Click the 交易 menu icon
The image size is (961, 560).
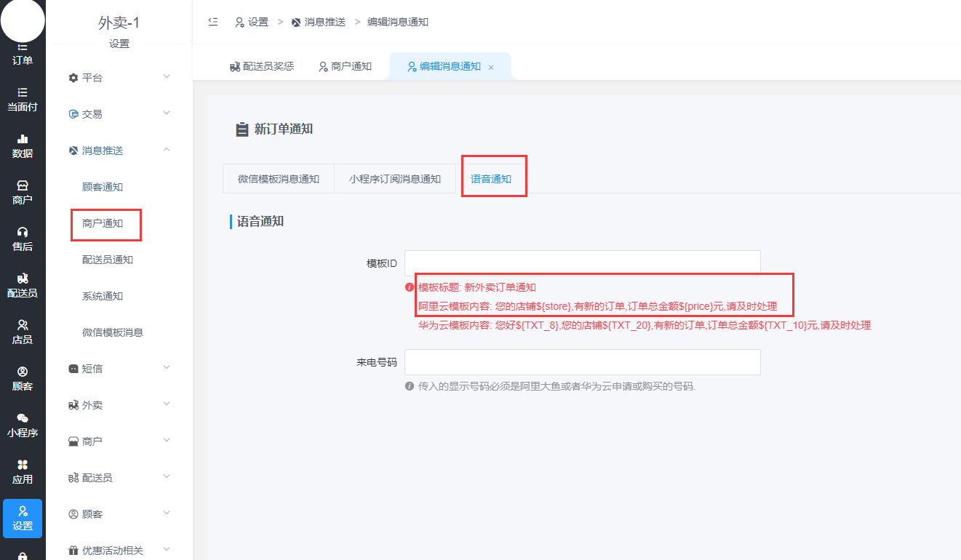click(73, 114)
